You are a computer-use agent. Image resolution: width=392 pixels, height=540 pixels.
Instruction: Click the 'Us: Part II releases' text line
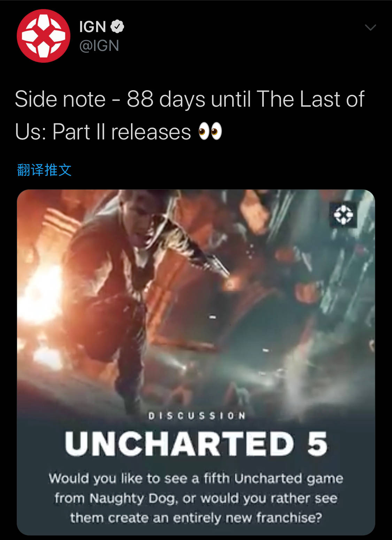tap(103, 132)
